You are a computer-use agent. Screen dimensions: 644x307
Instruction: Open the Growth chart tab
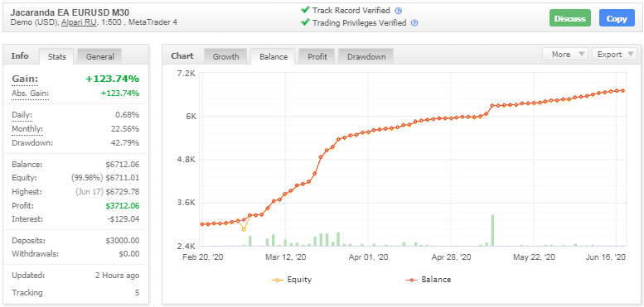pyautogui.click(x=226, y=56)
